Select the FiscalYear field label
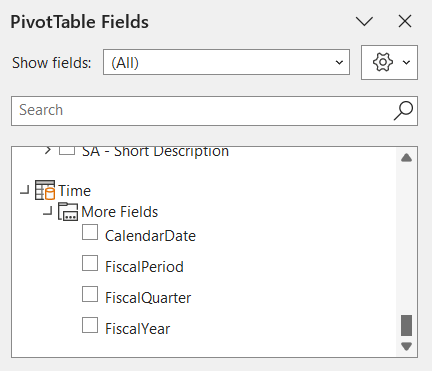The image size is (432, 371). 138,329
